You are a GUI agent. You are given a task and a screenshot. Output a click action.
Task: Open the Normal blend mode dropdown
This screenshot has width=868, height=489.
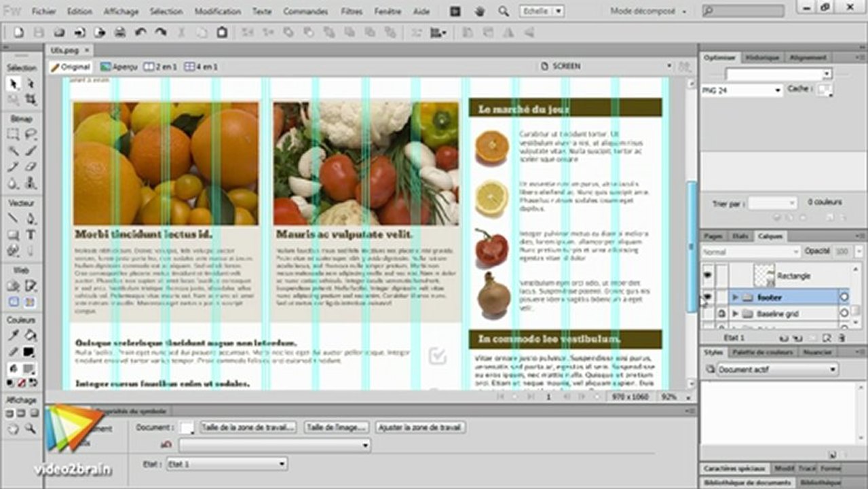point(751,252)
